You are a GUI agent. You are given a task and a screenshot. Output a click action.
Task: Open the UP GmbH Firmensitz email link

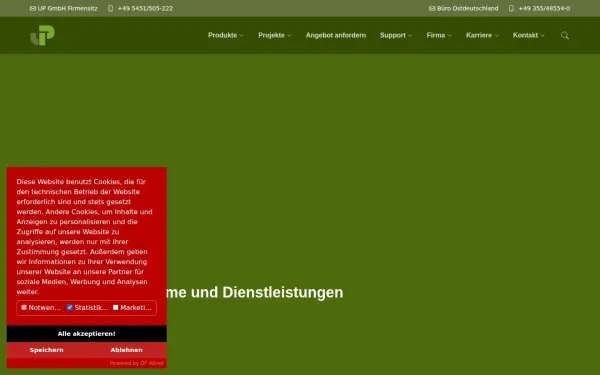click(67, 8)
